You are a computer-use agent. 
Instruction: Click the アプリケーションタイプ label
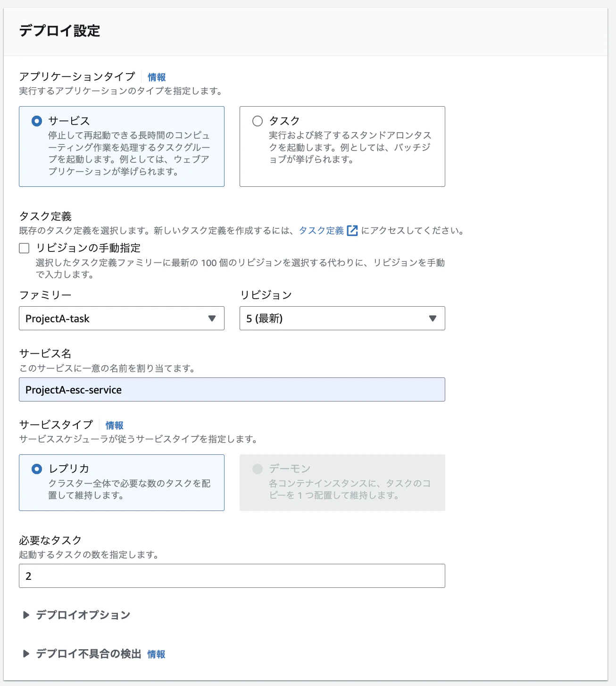(77, 77)
